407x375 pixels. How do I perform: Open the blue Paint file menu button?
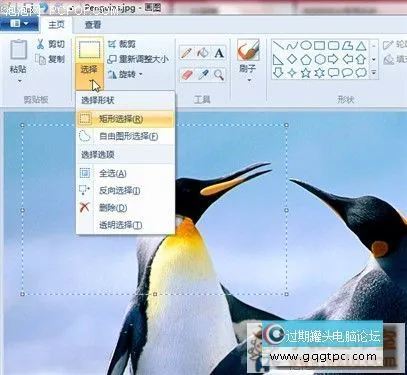[19, 24]
